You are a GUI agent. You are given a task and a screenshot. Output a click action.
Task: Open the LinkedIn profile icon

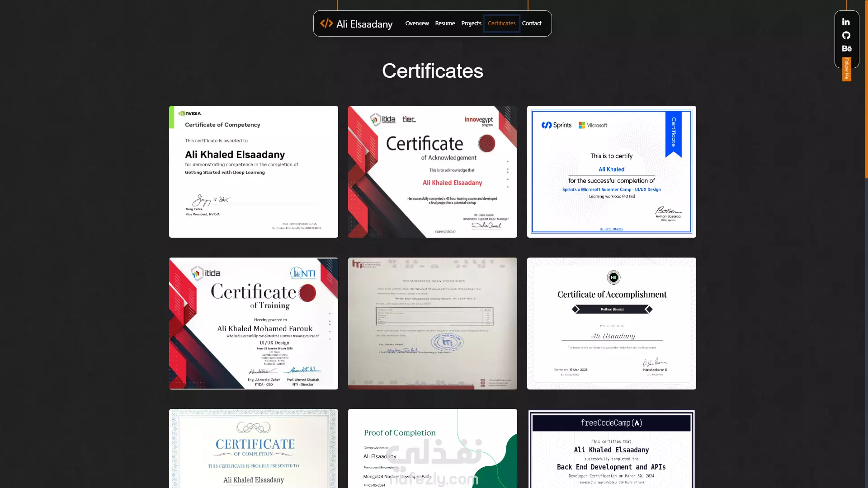[x=846, y=22]
